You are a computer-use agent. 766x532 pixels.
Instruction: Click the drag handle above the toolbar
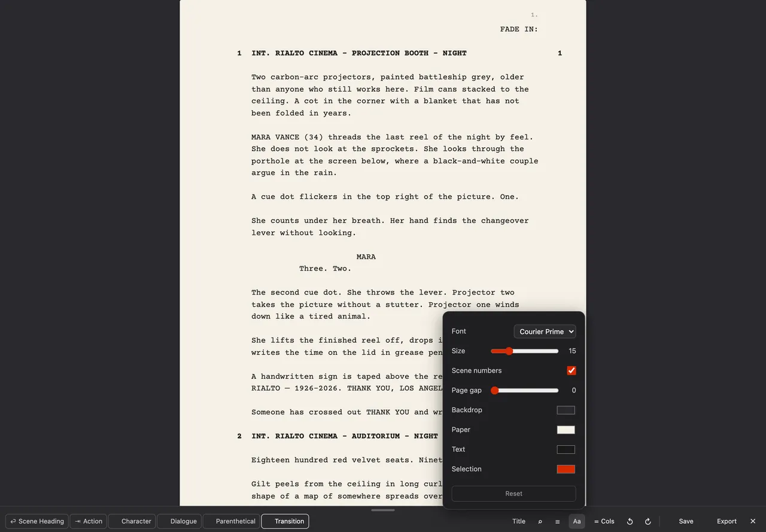383,510
